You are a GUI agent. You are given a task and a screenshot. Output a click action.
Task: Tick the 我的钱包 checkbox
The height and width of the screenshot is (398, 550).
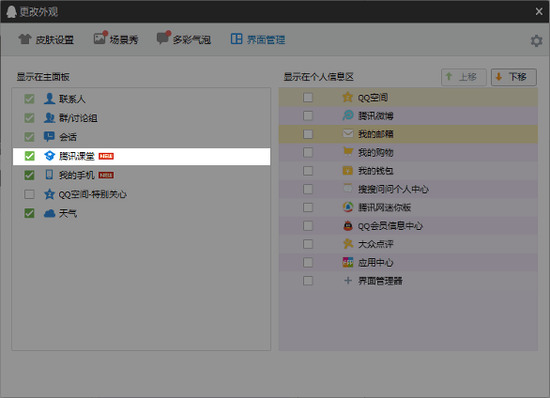[x=308, y=170]
